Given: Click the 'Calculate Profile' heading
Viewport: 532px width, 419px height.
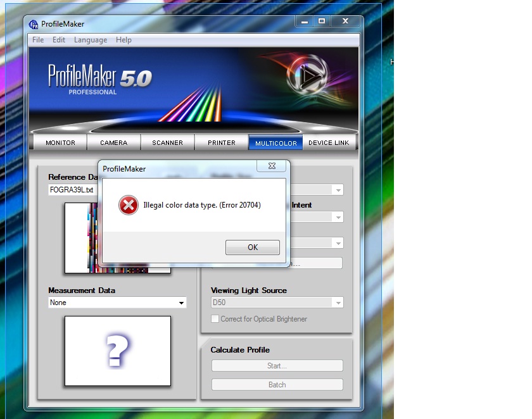Looking at the screenshot, I should coord(240,350).
